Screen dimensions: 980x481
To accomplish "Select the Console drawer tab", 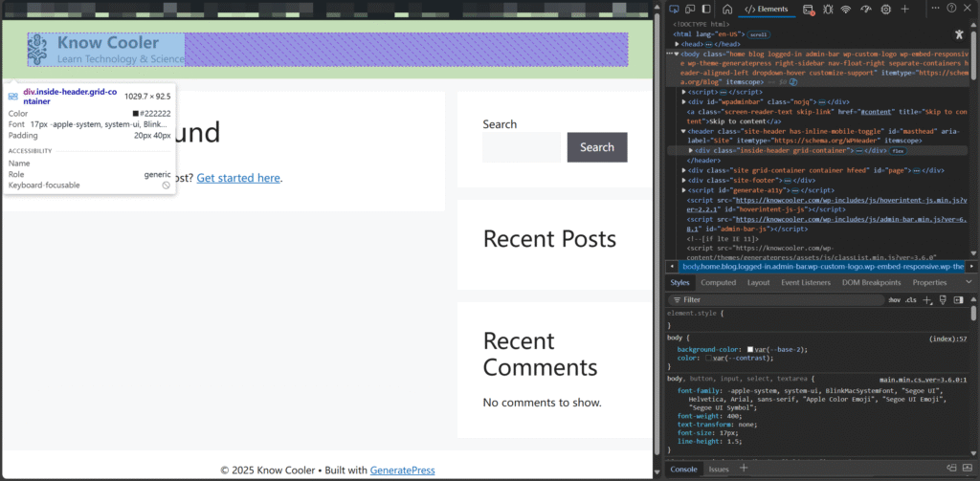I will (x=683, y=470).
